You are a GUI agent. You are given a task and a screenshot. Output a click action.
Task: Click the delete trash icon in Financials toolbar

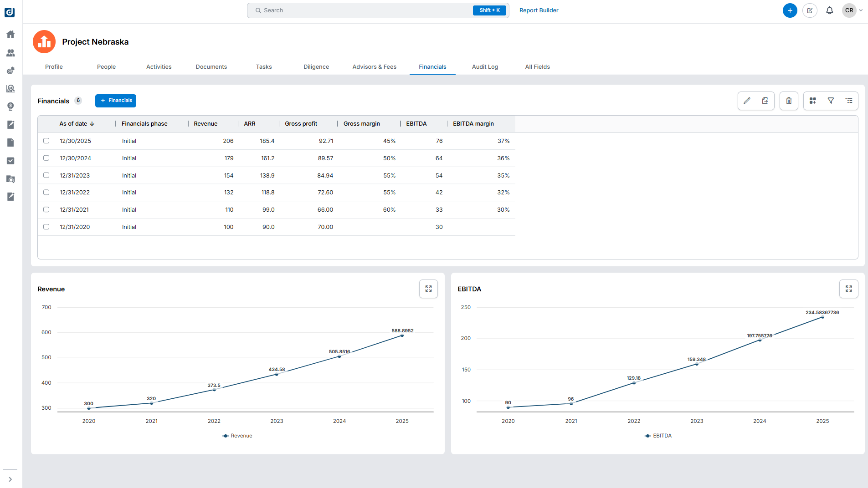click(789, 101)
